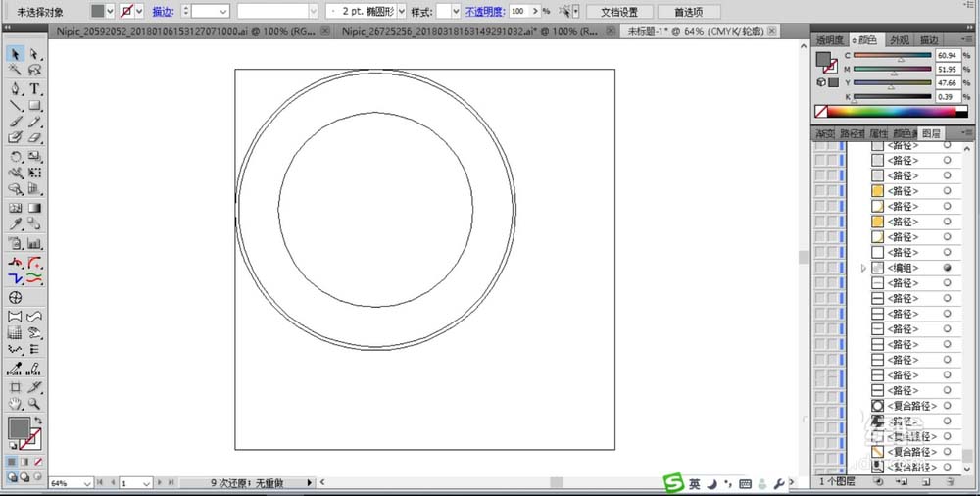Select the Eyedropper tool
980x496 pixels.
coord(16,223)
